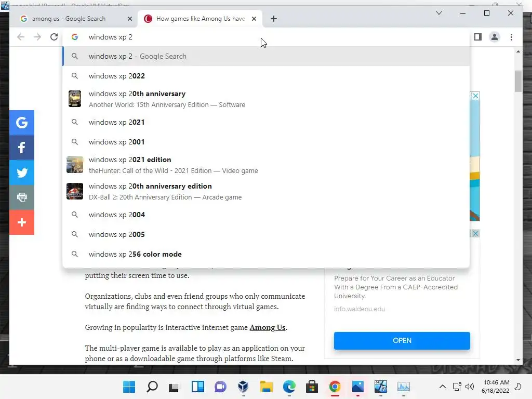
Task: Click the scrollbar down arrow
Action: [518, 360]
